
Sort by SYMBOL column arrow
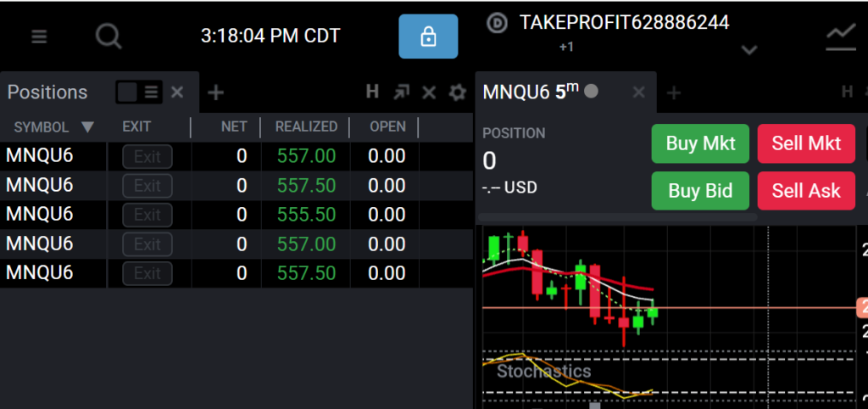tap(87, 127)
